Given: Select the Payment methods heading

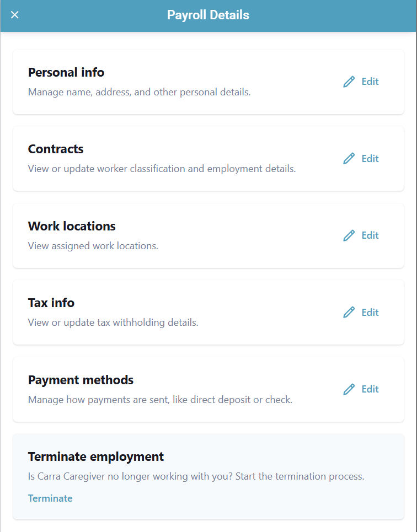Looking at the screenshot, I should (x=81, y=380).
